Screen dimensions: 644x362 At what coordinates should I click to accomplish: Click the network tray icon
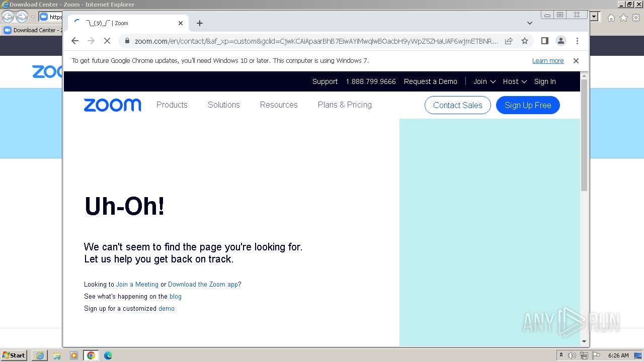[x=584, y=355]
